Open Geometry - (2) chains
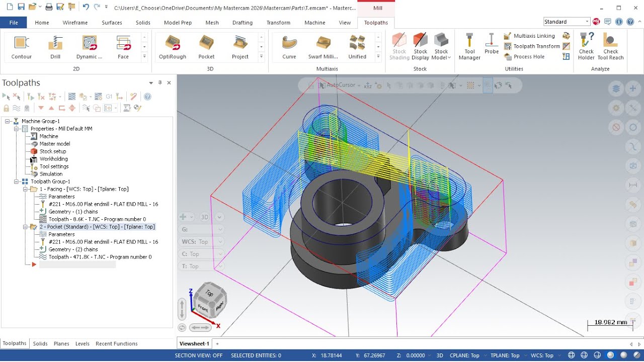Image resolution: width=644 pixels, height=362 pixels. (x=73, y=249)
